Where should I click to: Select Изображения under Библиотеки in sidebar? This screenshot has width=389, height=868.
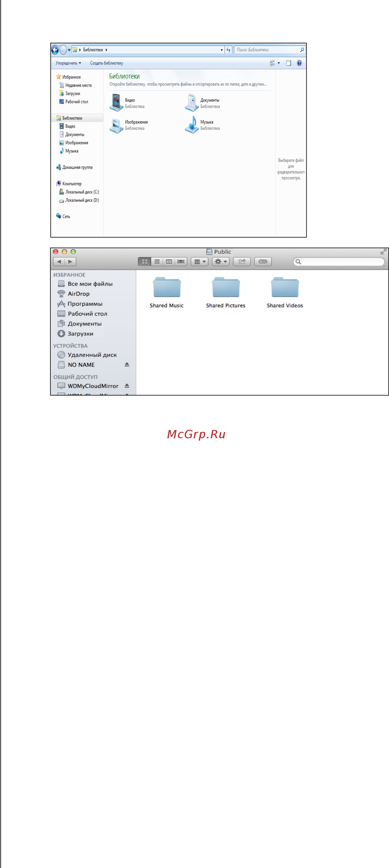click(74, 143)
